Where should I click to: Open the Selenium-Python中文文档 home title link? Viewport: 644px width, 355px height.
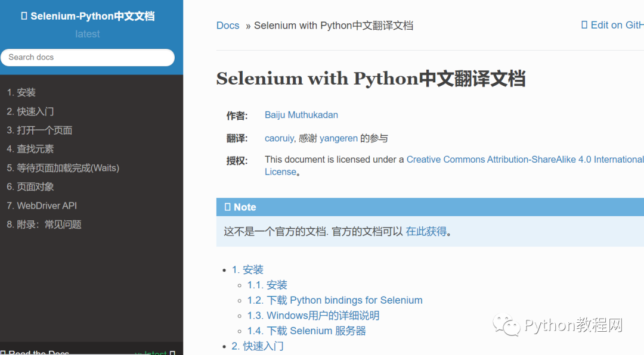point(88,16)
